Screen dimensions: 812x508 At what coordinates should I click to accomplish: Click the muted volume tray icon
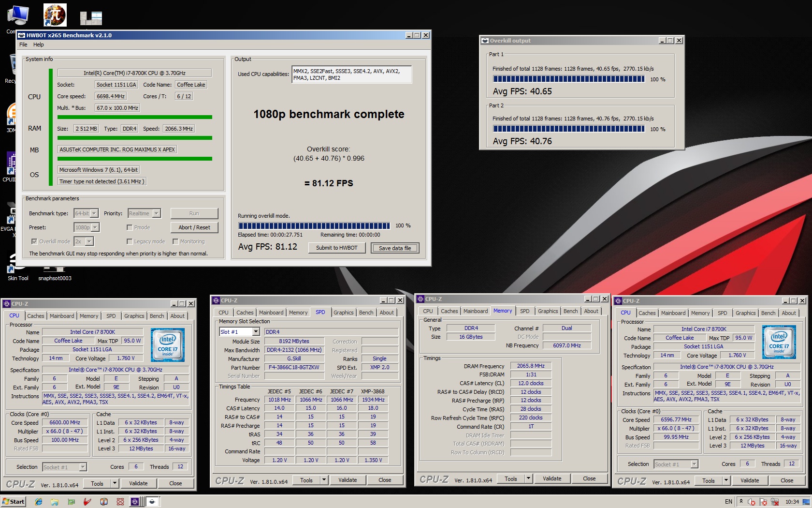(x=752, y=502)
